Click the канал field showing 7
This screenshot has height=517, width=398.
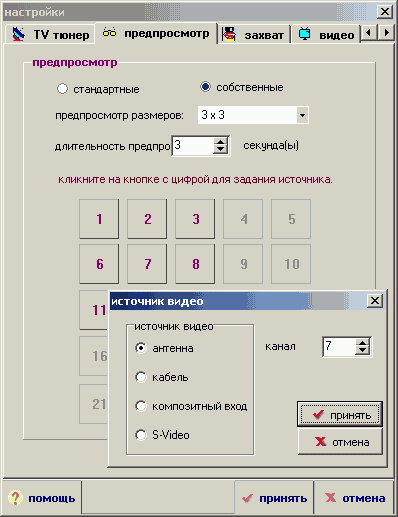[339, 347]
